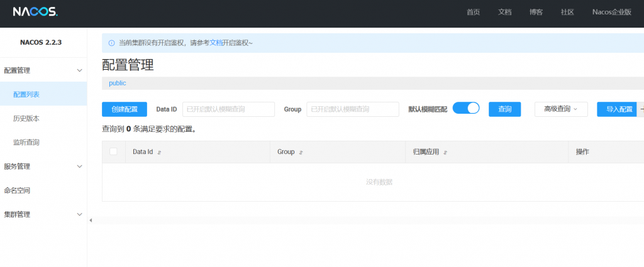Open 历史版本 in the sidebar
The height and width of the screenshot is (267, 644).
point(26,118)
